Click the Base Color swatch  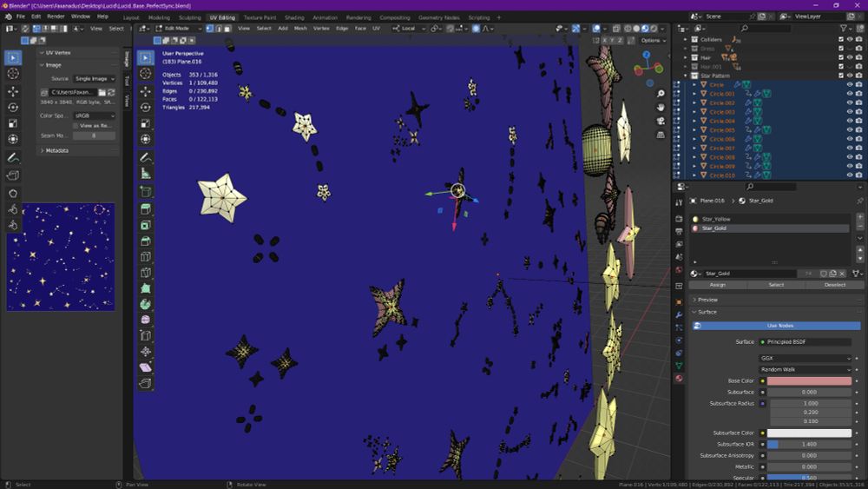(x=809, y=381)
